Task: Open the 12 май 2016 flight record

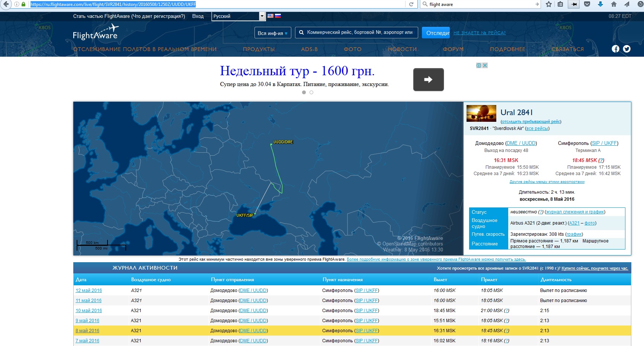Action: coord(89,291)
